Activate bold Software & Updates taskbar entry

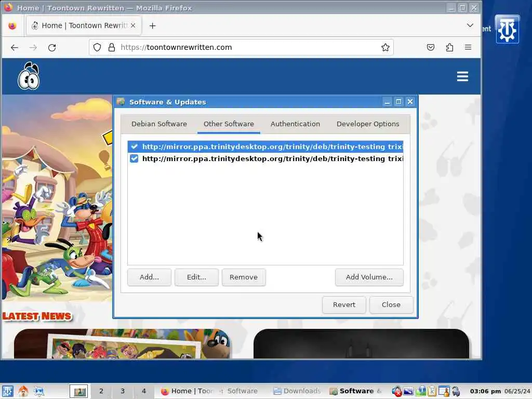tap(356, 391)
